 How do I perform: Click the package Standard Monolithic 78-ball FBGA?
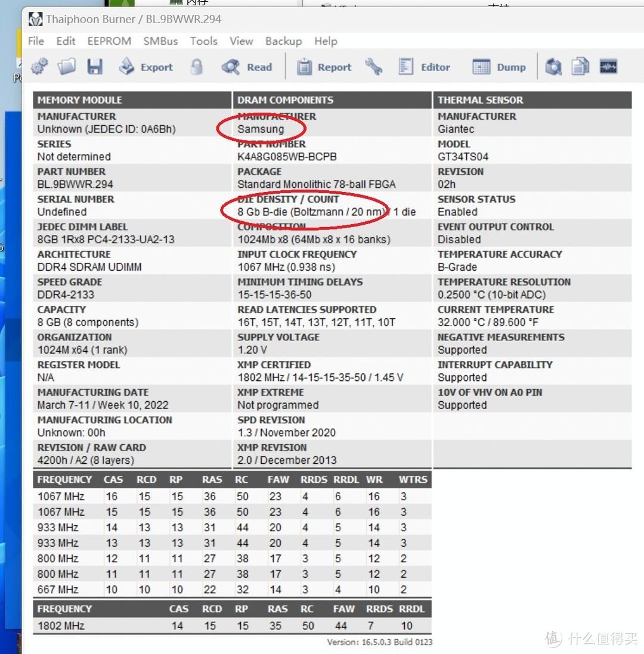[317, 184]
